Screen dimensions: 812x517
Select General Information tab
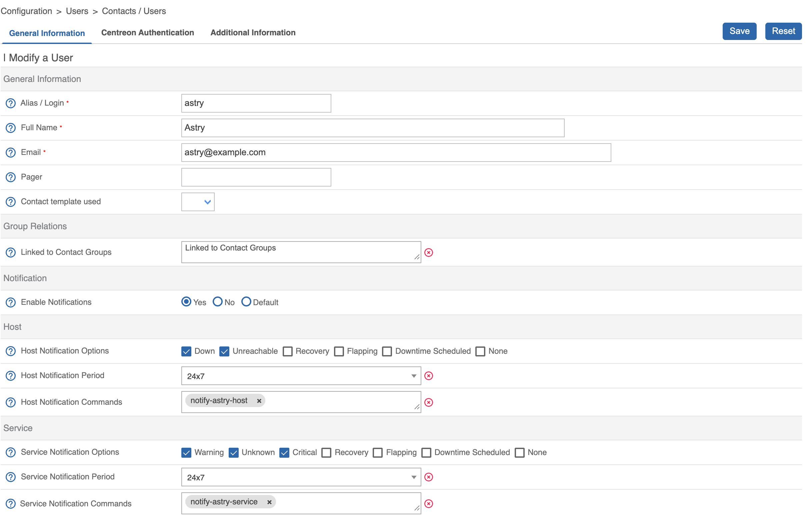coord(47,33)
